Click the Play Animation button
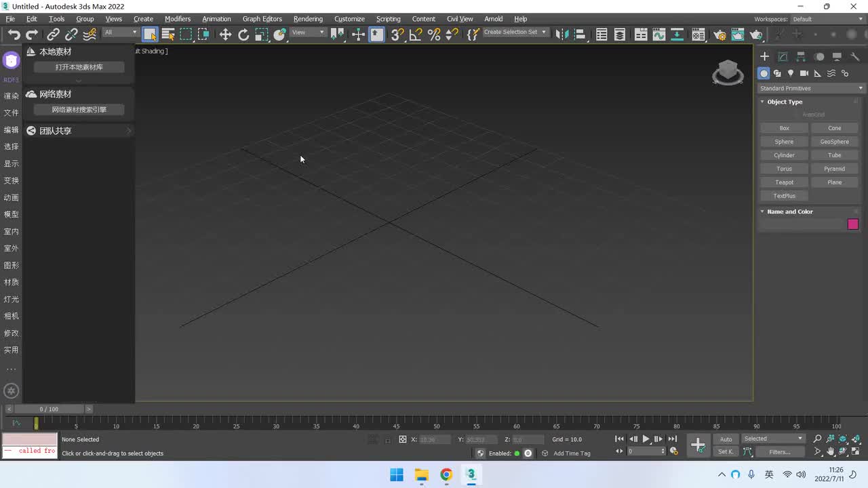 pyautogui.click(x=646, y=439)
